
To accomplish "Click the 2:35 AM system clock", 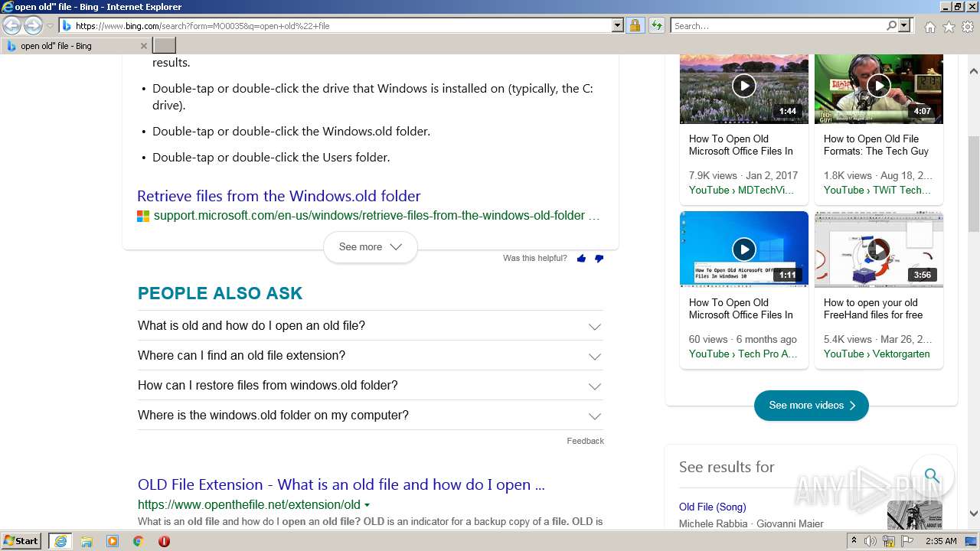I will coord(941,541).
